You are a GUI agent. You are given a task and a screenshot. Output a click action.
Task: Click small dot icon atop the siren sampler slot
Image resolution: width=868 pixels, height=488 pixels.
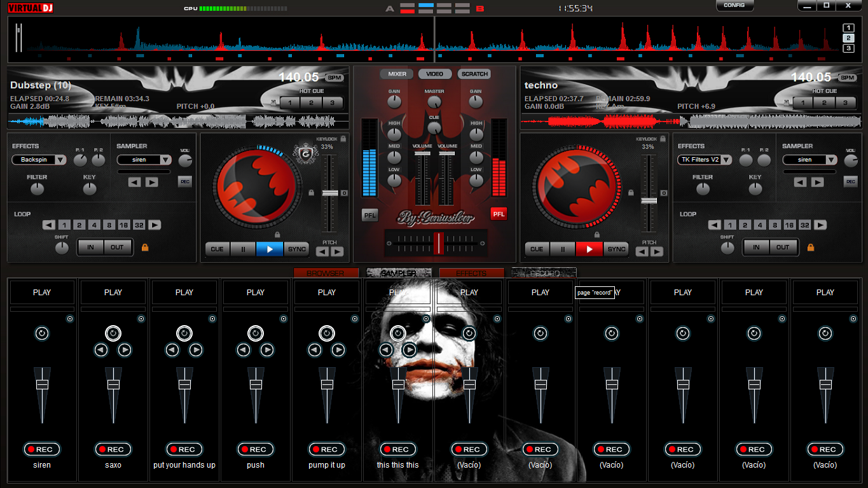pos(70,319)
